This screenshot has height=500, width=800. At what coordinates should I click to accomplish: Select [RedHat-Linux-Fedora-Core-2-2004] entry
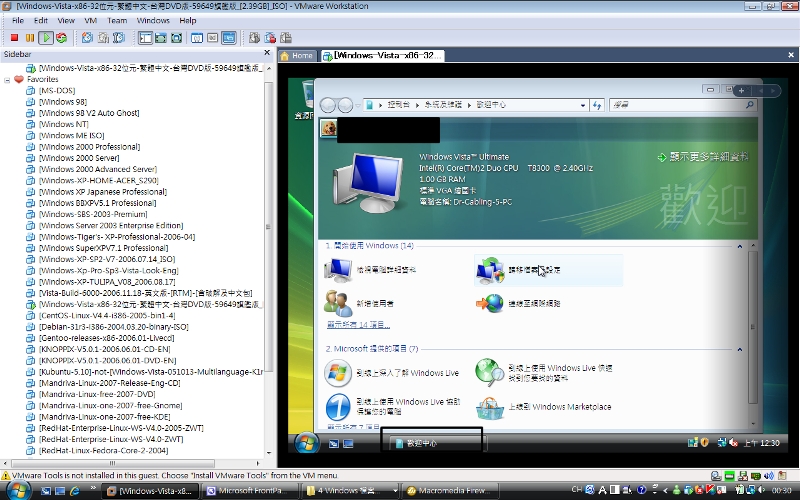coord(104,451)
